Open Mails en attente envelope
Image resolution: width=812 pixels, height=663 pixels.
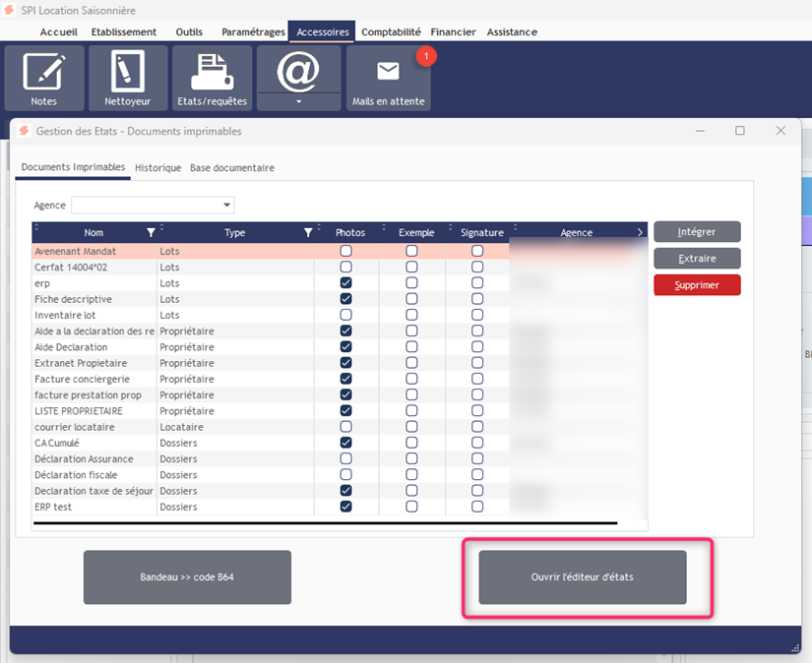(x=388, y=72)
